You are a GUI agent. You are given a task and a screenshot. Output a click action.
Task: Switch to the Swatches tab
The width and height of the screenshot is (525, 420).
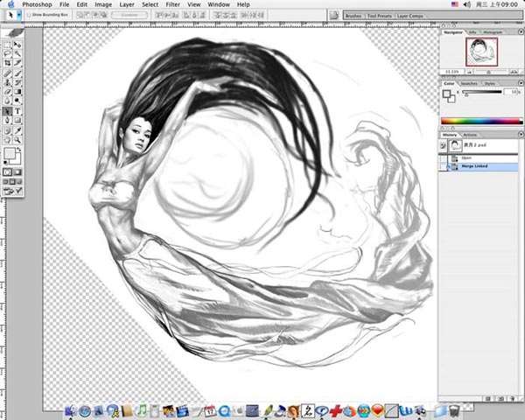point(469,83)
